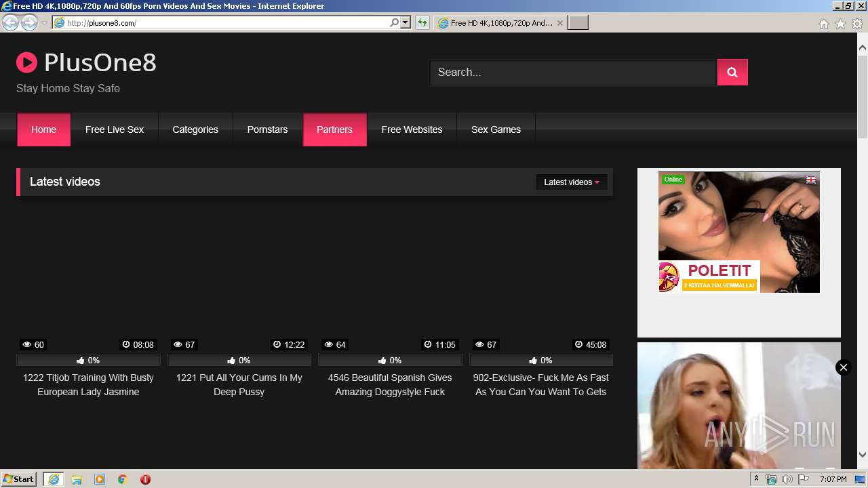Screen dimensions: 868x488
Task: Click the volume speaker tray icon
Action: coord(787,479)
